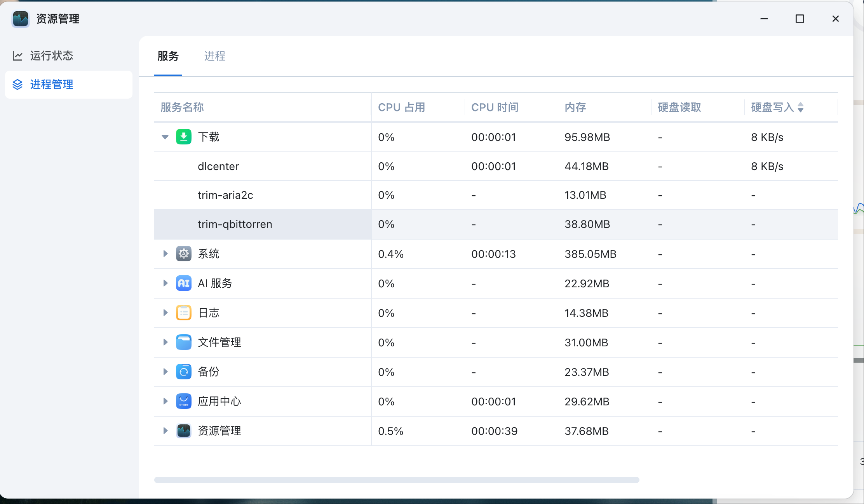864x504 pixels.
Task: Click the horizontal scrollbar below the table
Action: click(396, 480)
